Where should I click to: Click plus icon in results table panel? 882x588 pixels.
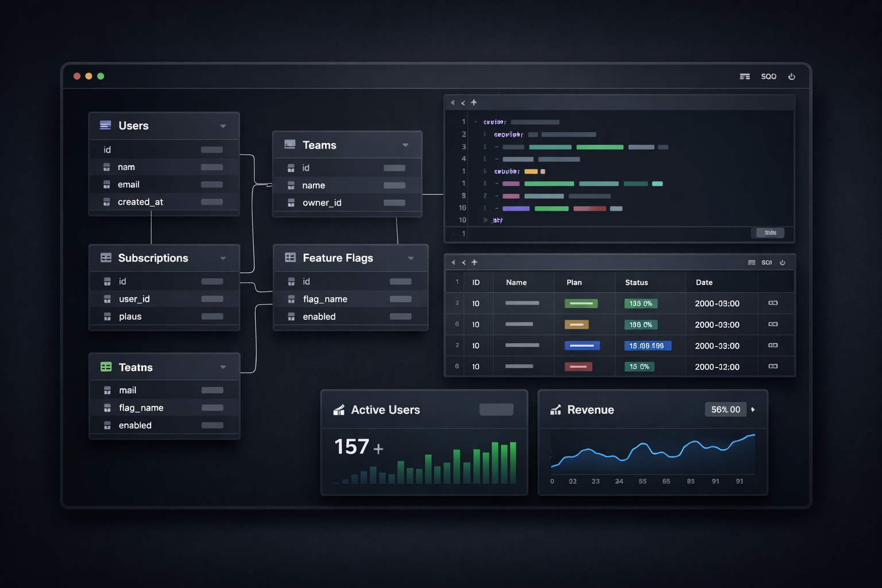[x=474, y=262]
